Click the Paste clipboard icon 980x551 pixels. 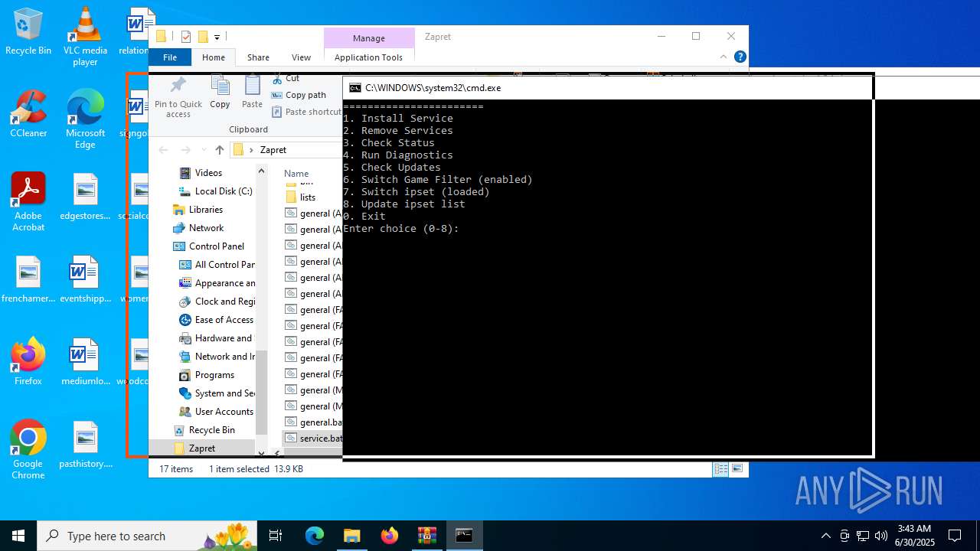(x=252, y=93)
